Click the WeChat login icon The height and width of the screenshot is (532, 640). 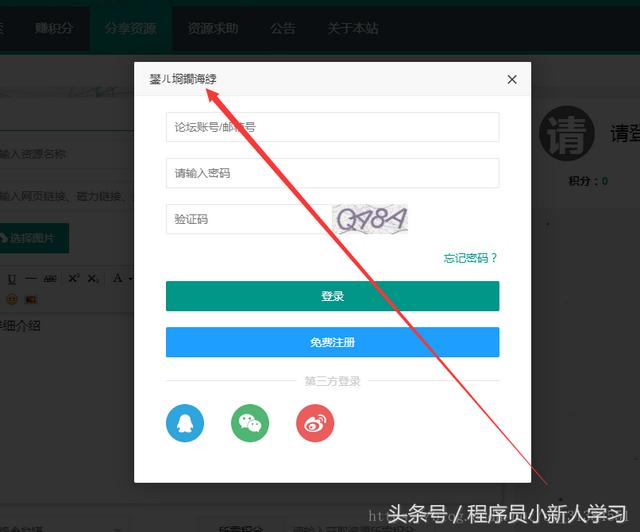250,423
